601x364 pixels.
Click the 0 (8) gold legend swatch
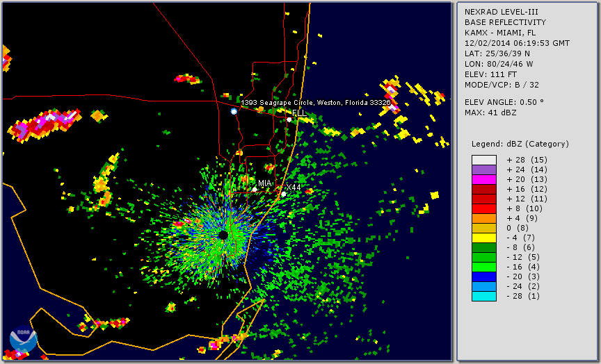483,228
